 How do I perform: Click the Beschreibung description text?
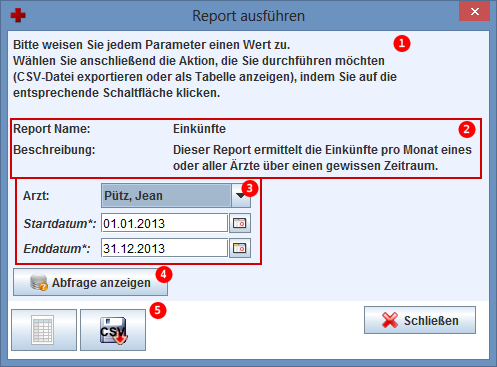click(x=322, y=158)
